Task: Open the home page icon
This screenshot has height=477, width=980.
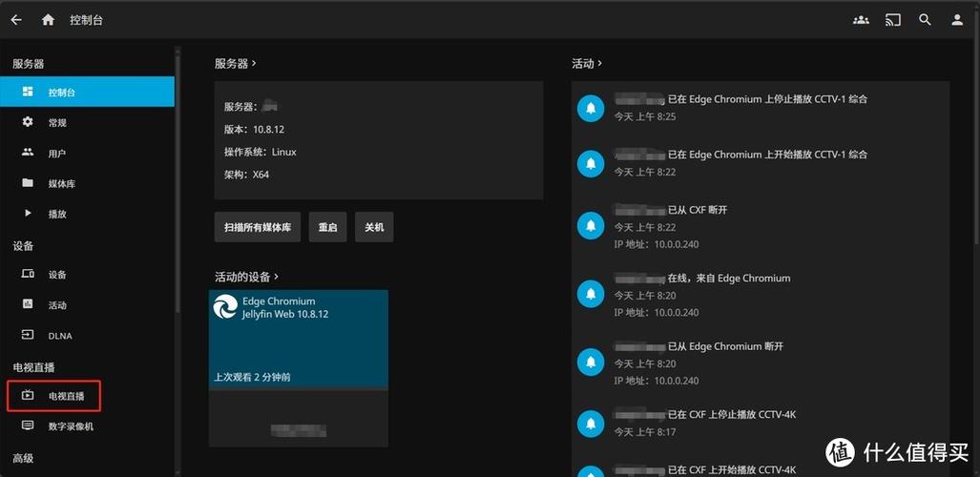Action: 48,20
